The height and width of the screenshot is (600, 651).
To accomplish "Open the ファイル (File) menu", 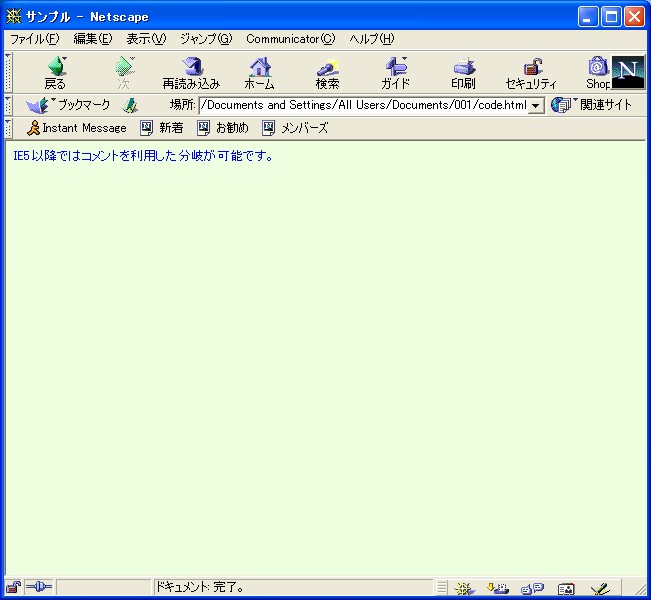I will 34,39.
